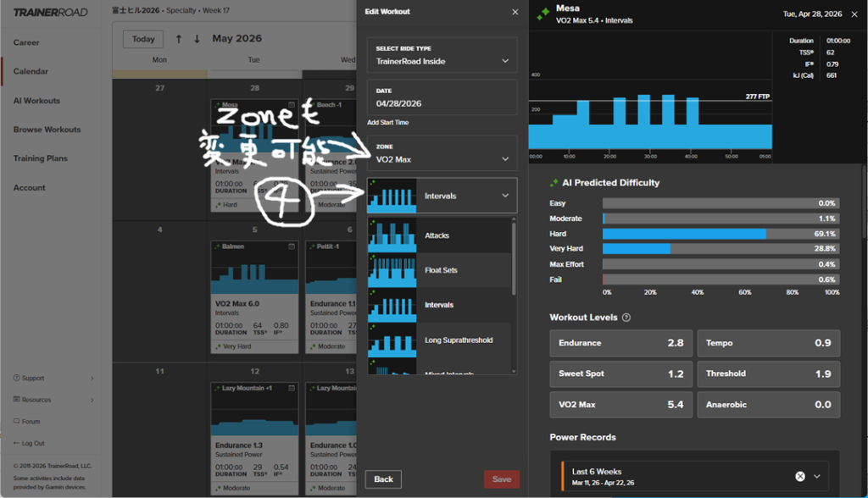Image resolution: width=868 pixels, height=498 pixels.
Task: Click the Support icon in sidebar
Action: (x=16, y=379)
